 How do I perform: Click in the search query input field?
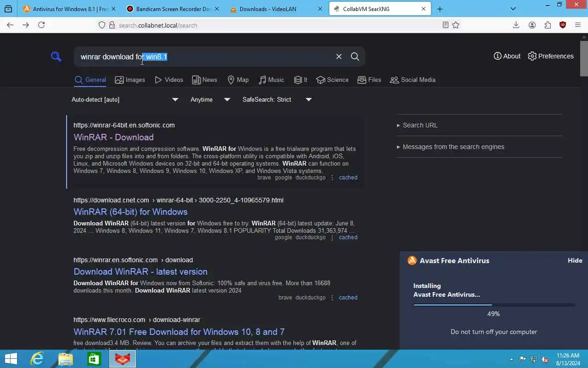coord(205,57)
